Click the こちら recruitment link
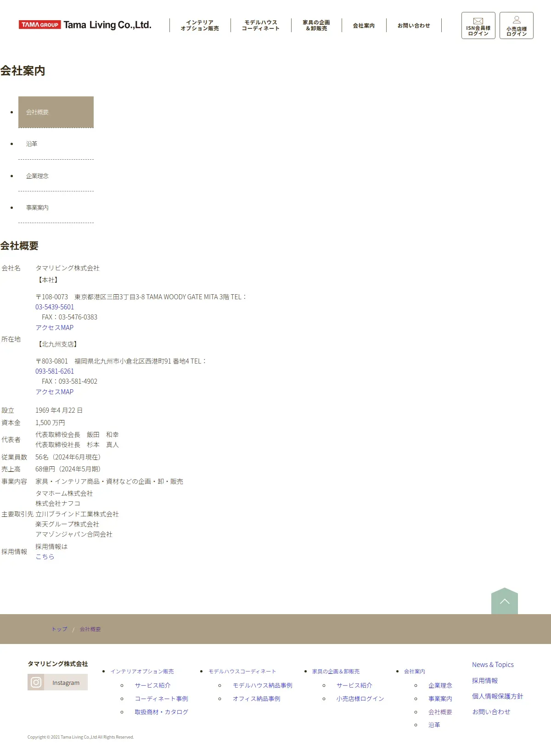The width and height of the screenshot is (551, 756). 45,557
